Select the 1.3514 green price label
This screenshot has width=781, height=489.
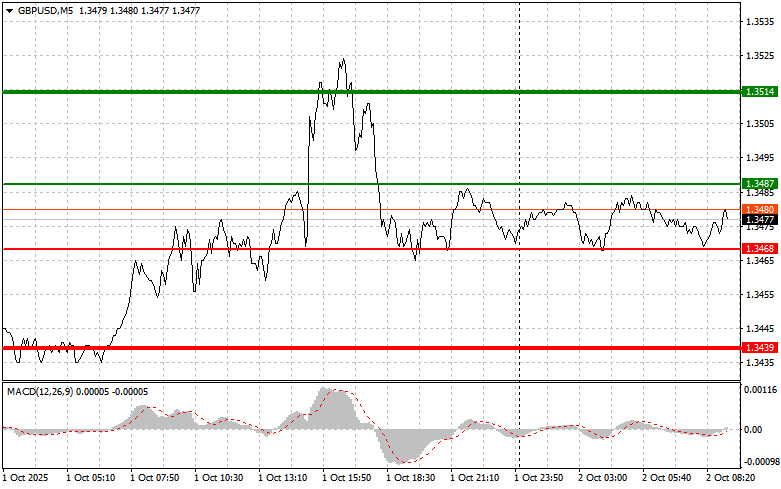point(760,92)
